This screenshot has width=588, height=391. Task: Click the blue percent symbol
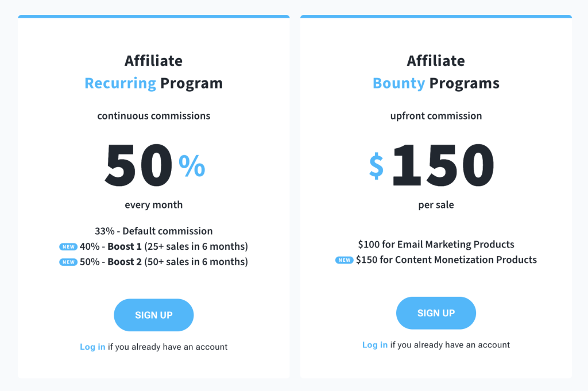pyautogui.click(x=192, y=166)
